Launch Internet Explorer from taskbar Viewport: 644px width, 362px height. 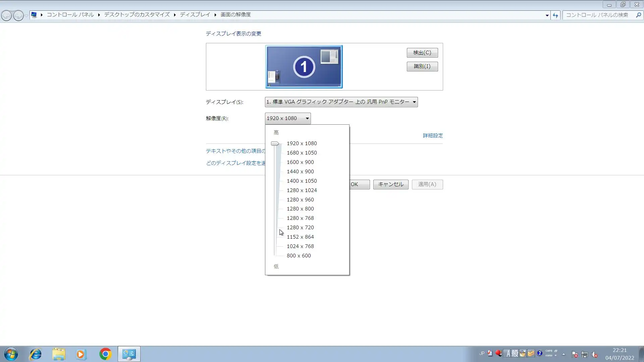(x=35, y=354)
